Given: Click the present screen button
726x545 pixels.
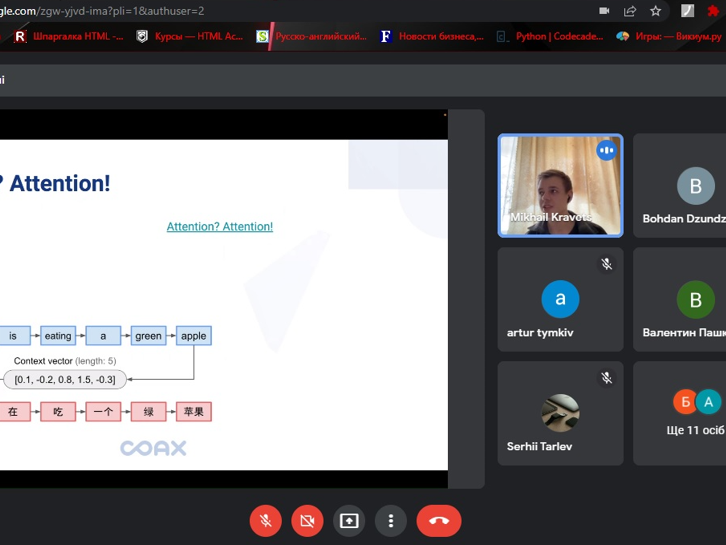Looking at the screenshot, I should point(349,521).
